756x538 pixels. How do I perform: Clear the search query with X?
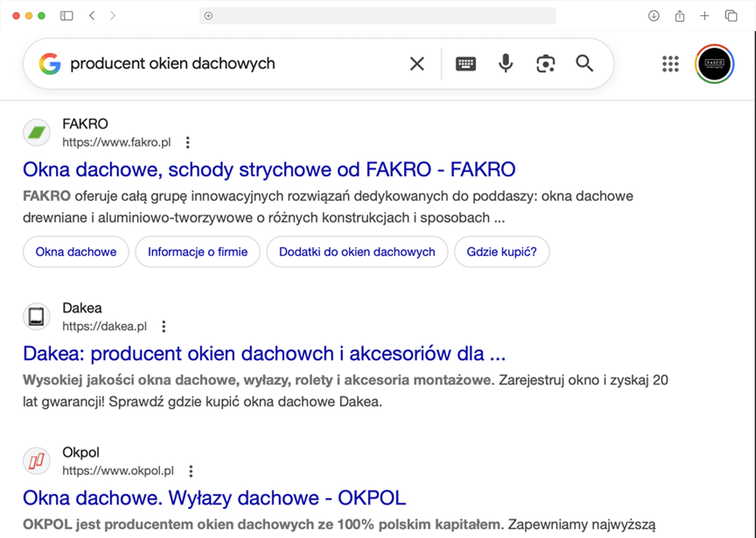417,64
